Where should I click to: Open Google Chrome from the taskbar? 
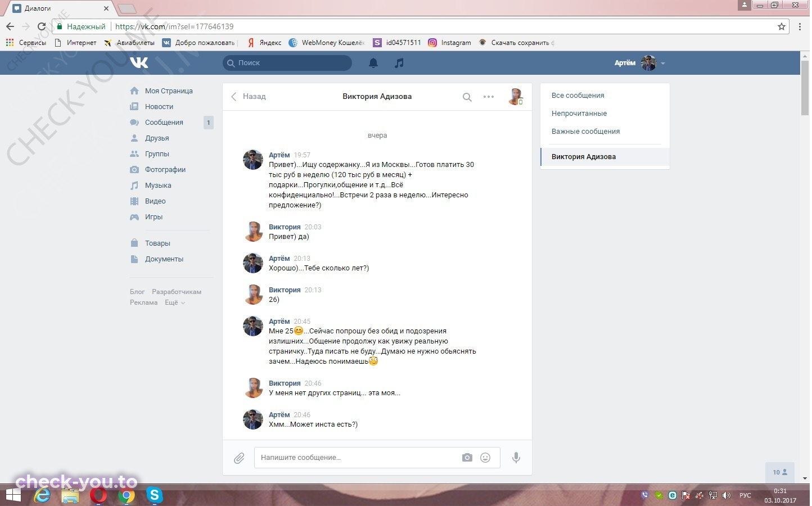click(x=127, y=495)
